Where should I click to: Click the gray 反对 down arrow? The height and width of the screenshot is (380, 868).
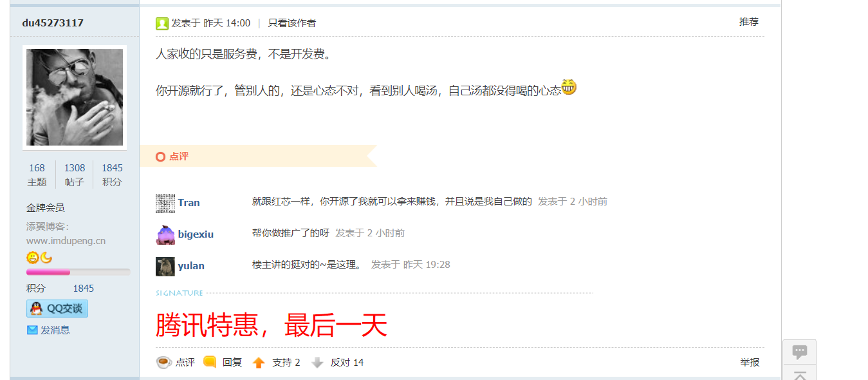point(317,363)
